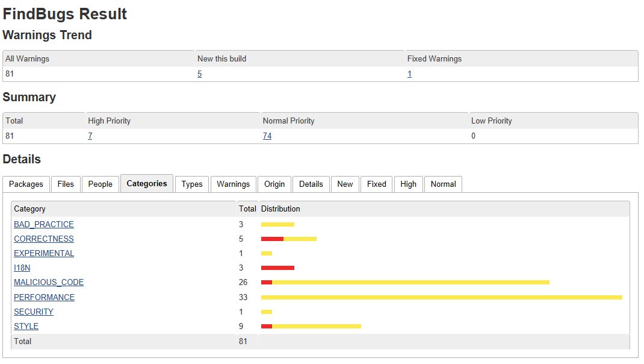644x364 pixels.
Task: Show the Origin tab
Action: tap(274, 184)
